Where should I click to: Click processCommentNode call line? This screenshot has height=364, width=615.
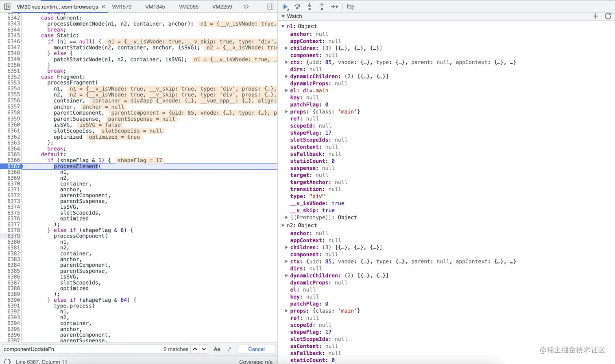[120, 24]
